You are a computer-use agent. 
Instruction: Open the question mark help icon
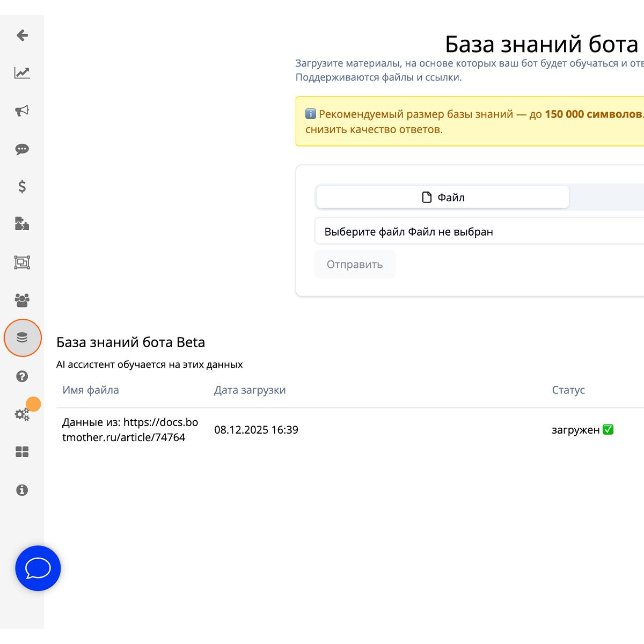click(x=22, y=376)
